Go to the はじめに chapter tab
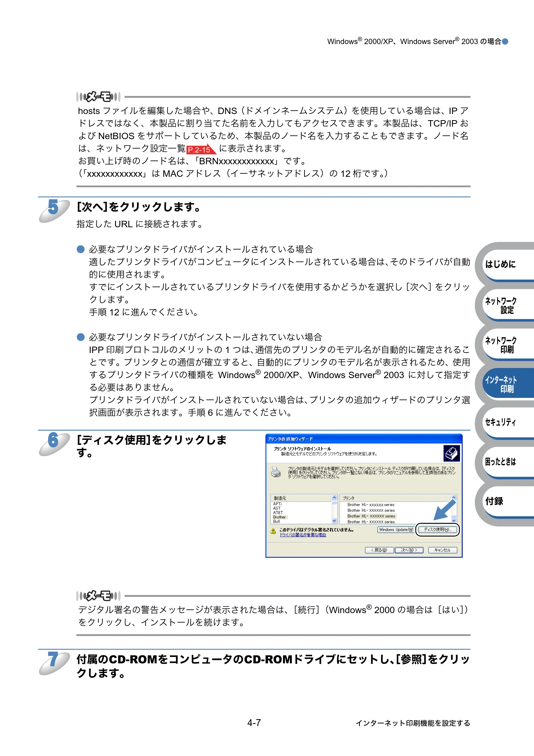Viewport: 534px width, 756px height. tap(508, 264)
